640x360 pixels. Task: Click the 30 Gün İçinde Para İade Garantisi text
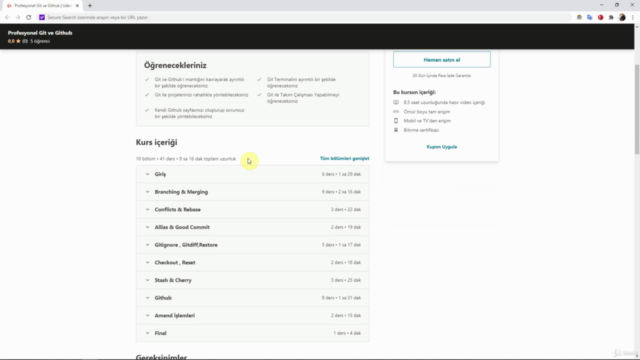pos(442,76)
